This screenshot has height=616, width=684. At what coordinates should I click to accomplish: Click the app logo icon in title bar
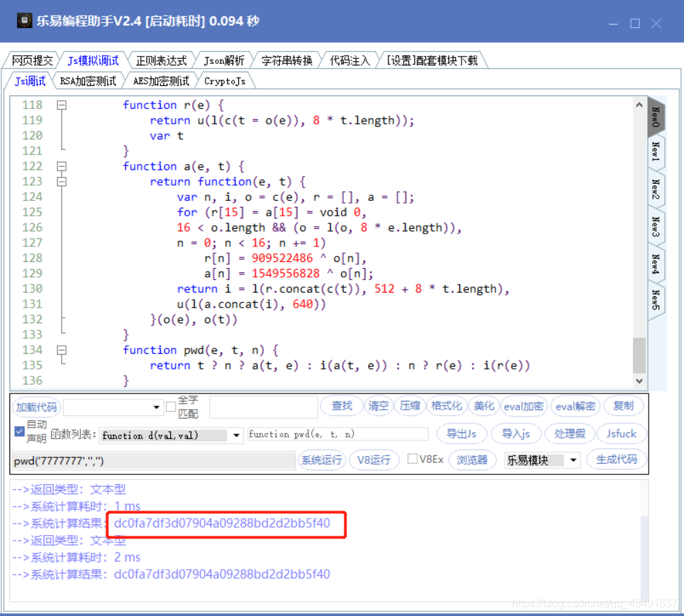tap(25, 20)
